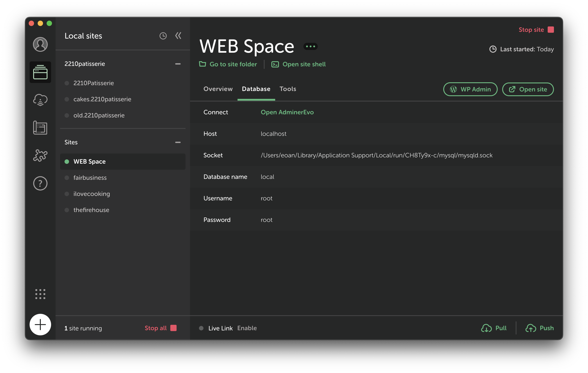Stop the site with the Stop site button
The height and width of the screenshot is (373, 588).
(536, 30)
